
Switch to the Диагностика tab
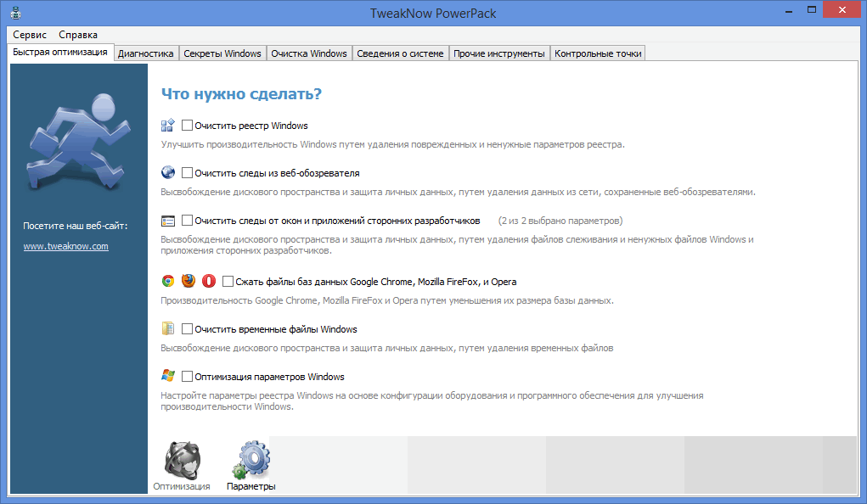pyautogui.click(x=146, y=53)
